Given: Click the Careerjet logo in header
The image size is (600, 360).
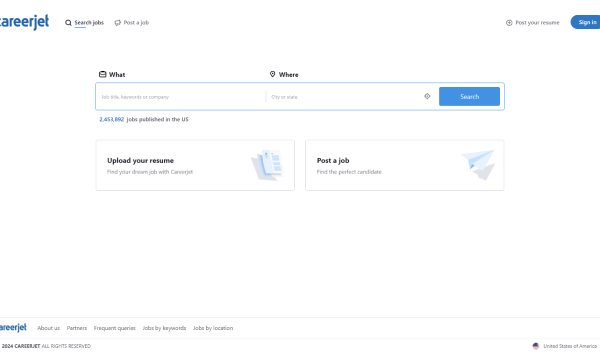Looking at the screenshot, I should 24,22.
